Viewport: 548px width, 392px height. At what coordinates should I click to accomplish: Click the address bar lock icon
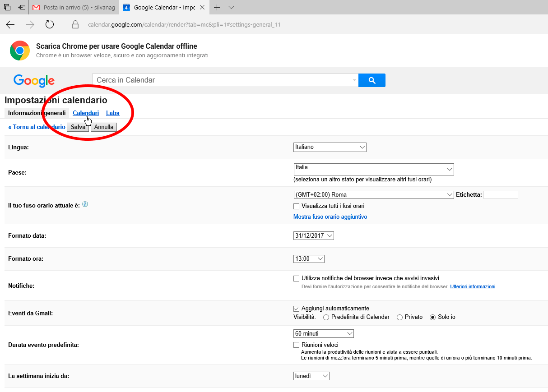[75, 24]
